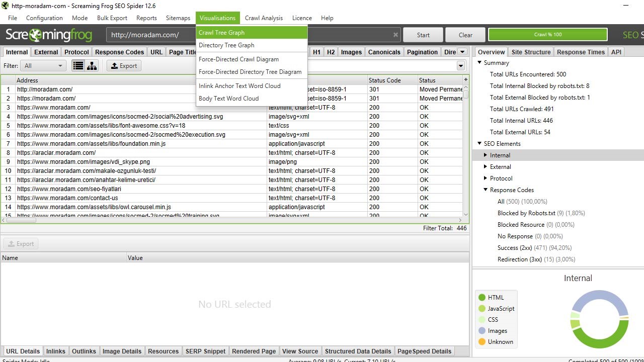
Task: Click the plus icon to add table column
Action: [466, 80]
